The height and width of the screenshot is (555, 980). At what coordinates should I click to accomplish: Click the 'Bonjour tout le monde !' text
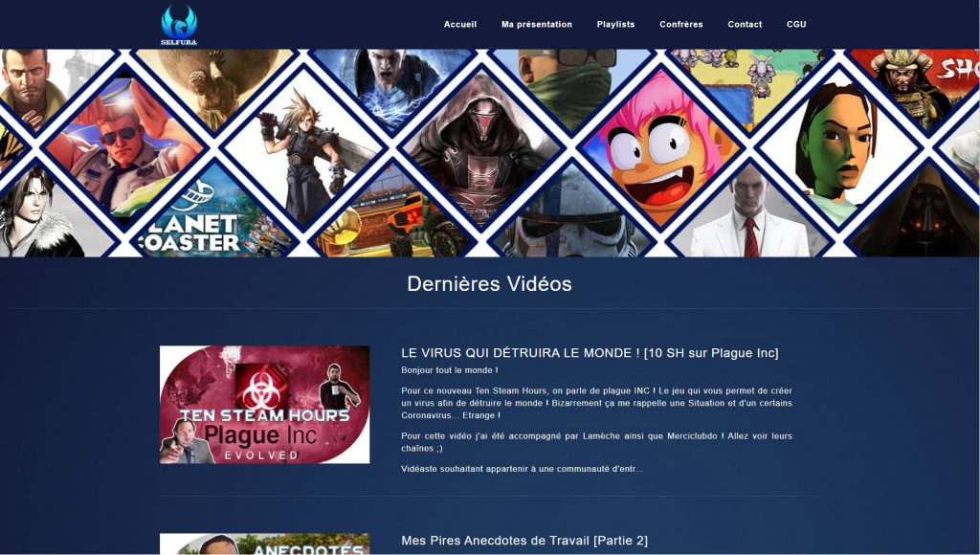point(450,370)
